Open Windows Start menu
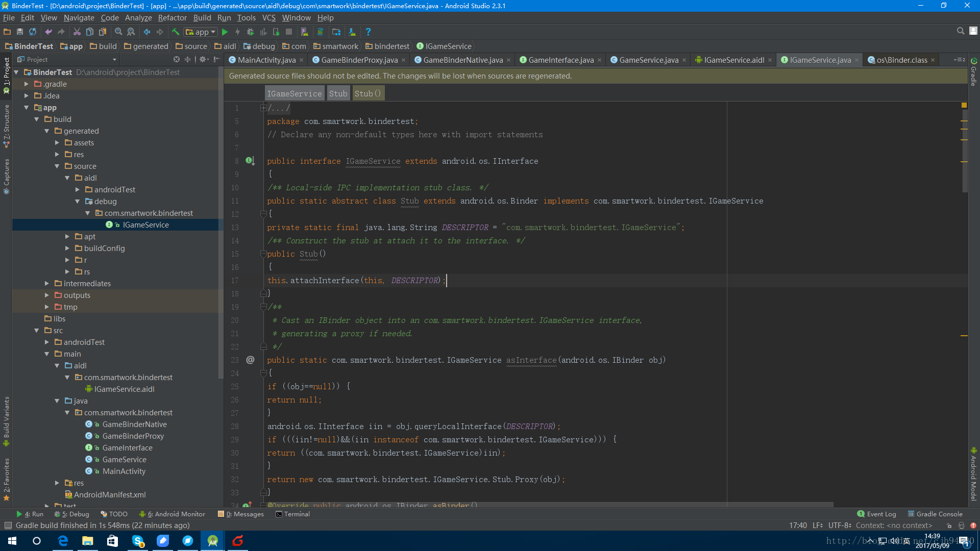980x551 pixels. 12,541
